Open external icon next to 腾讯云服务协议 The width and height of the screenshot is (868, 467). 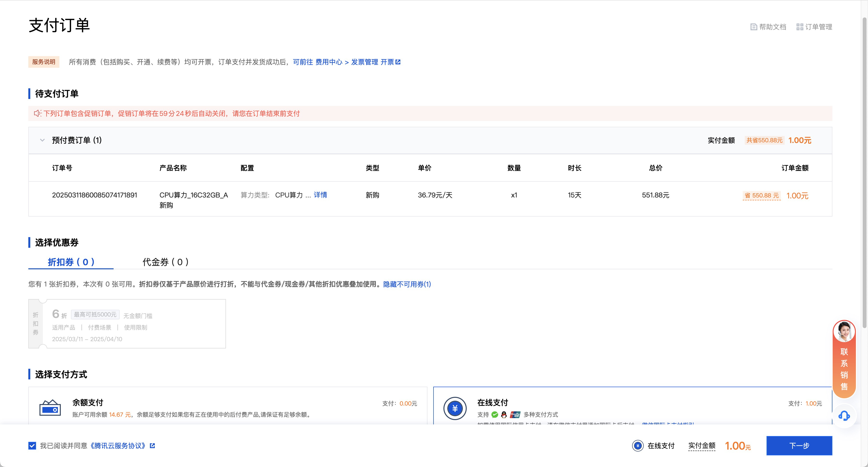click(152, 445)
